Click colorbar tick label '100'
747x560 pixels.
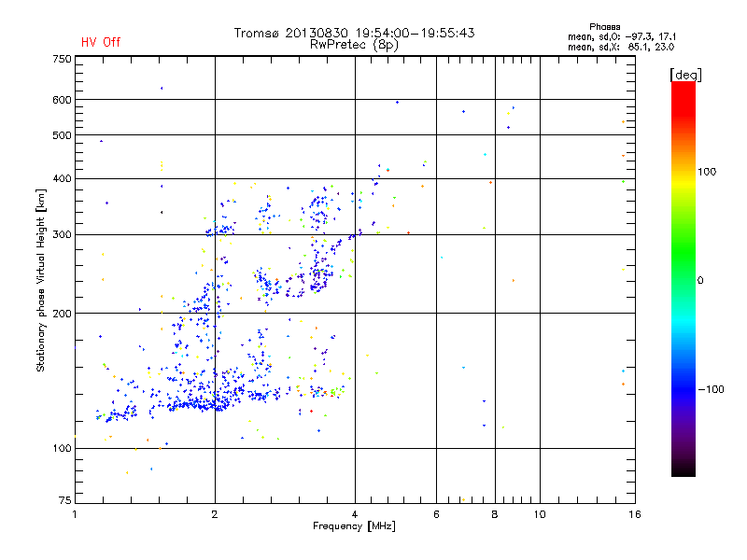(707, 172)
